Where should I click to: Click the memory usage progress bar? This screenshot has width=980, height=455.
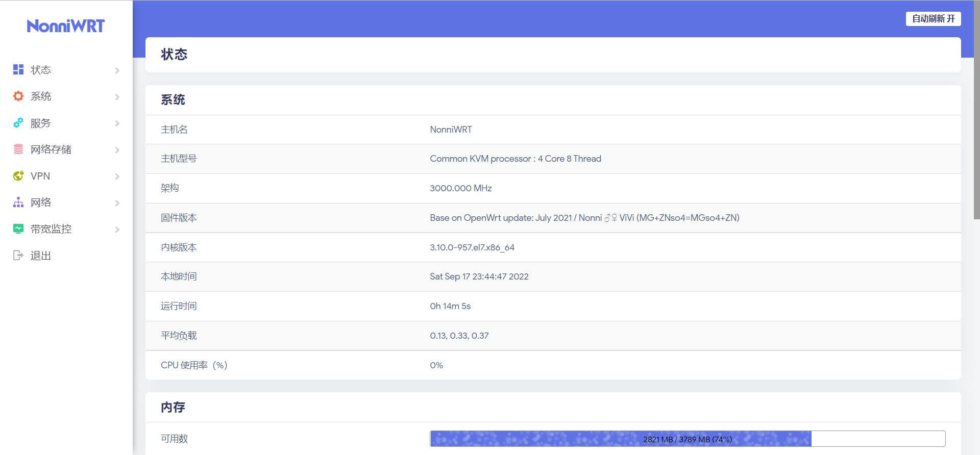pyautogui.click(x=687, y=439)
